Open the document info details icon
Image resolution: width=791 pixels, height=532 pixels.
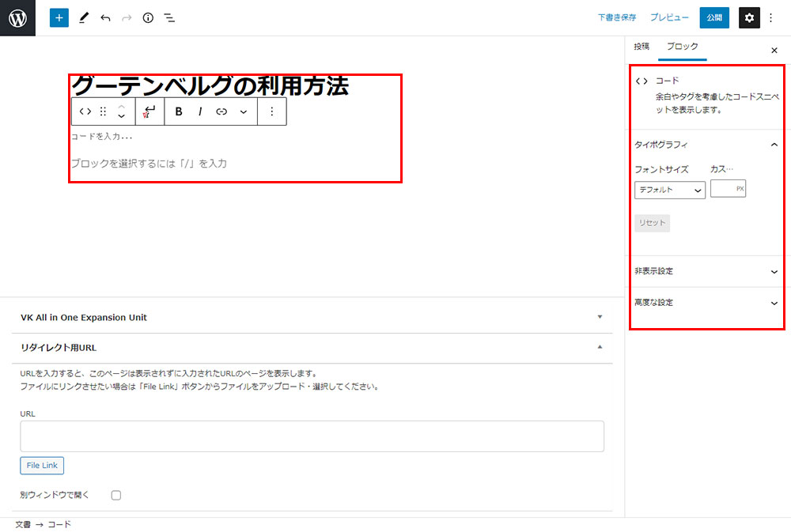(148, 17)
